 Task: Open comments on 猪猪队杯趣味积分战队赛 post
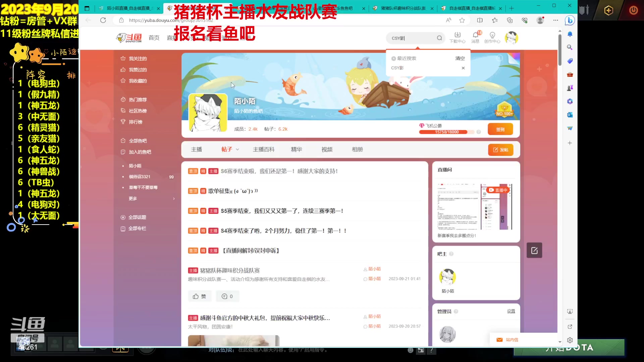click(227, 296)
